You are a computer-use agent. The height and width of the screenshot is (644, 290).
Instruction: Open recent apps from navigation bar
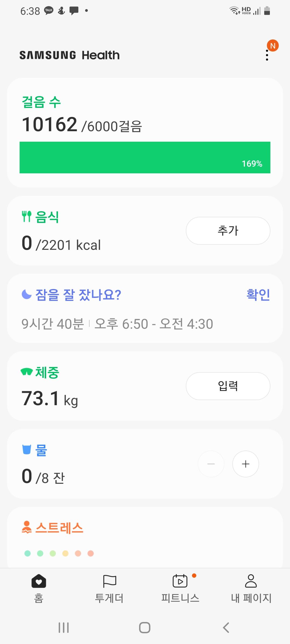(64, 628)
